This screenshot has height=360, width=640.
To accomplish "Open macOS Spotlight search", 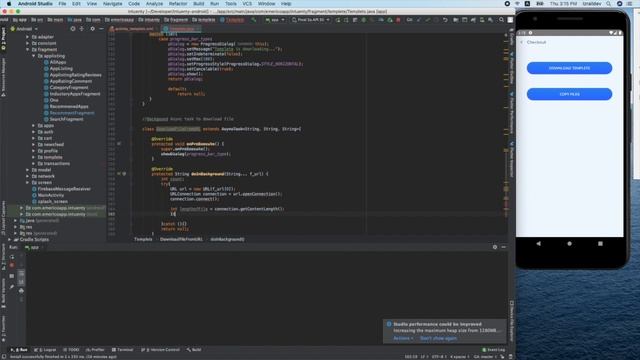I will pos(608,4).
